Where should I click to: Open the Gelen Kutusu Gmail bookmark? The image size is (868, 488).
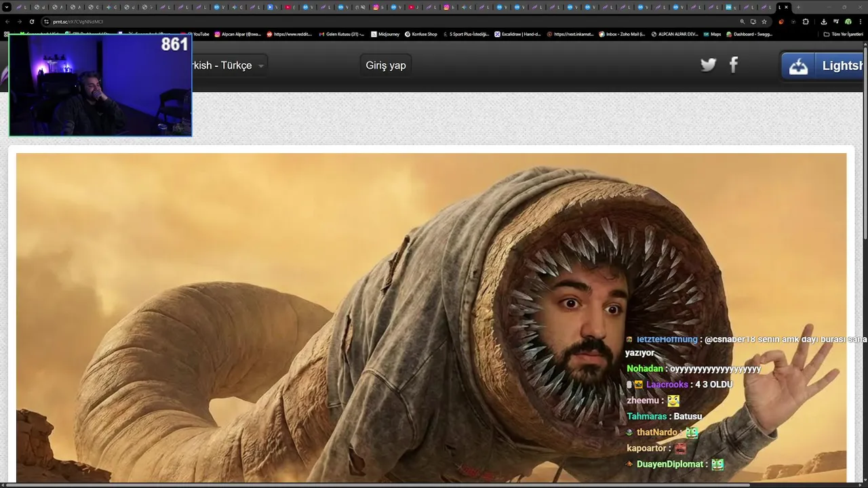pos(342,34)
